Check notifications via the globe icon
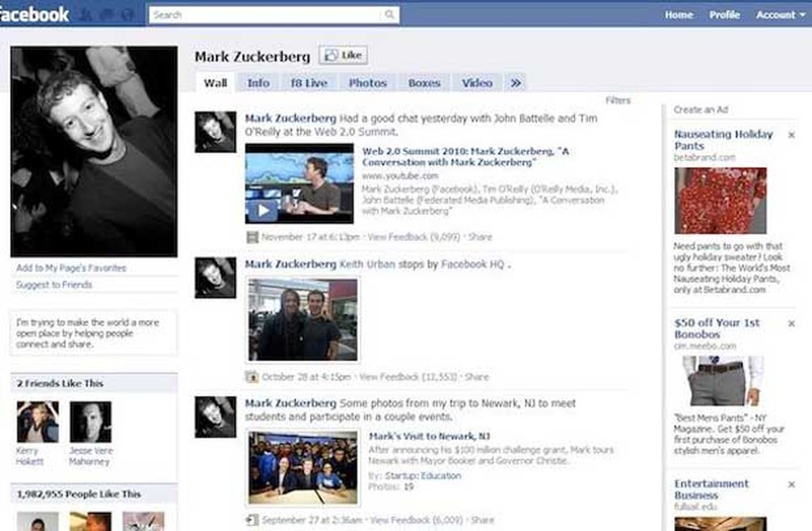Viewport: 812px width, 531px height. (128, 14)
